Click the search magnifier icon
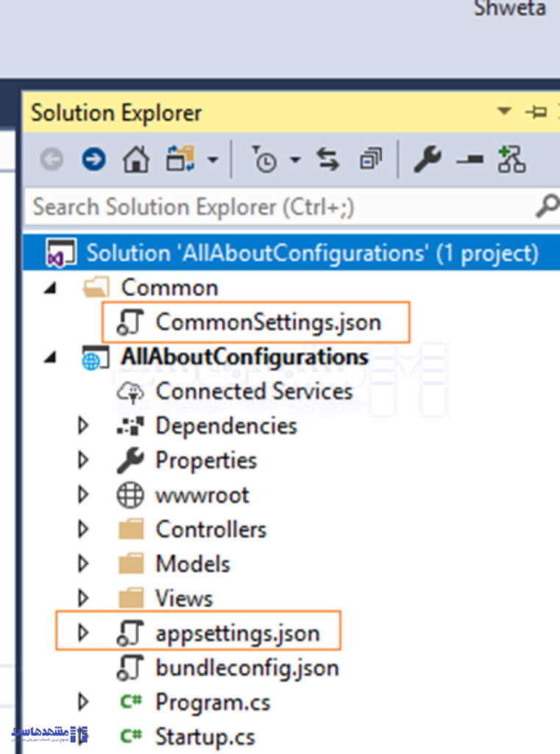The height and width of the screenshot is (754, 560). click(547, 207)
